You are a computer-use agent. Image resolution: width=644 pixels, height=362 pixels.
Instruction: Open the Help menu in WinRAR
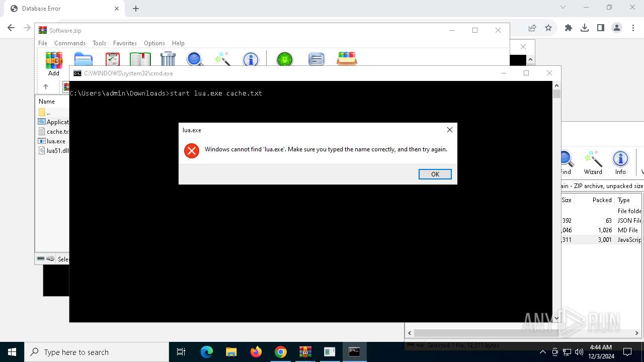click(178, 43)
